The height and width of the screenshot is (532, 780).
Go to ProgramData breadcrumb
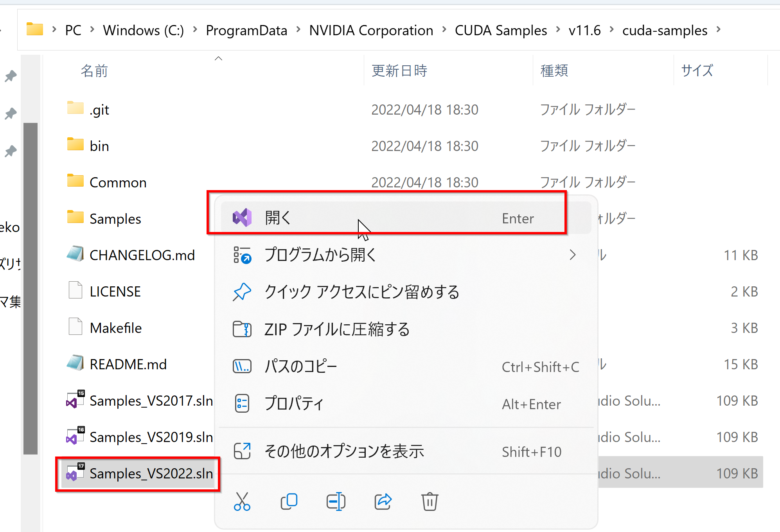(x=246, y=30)
